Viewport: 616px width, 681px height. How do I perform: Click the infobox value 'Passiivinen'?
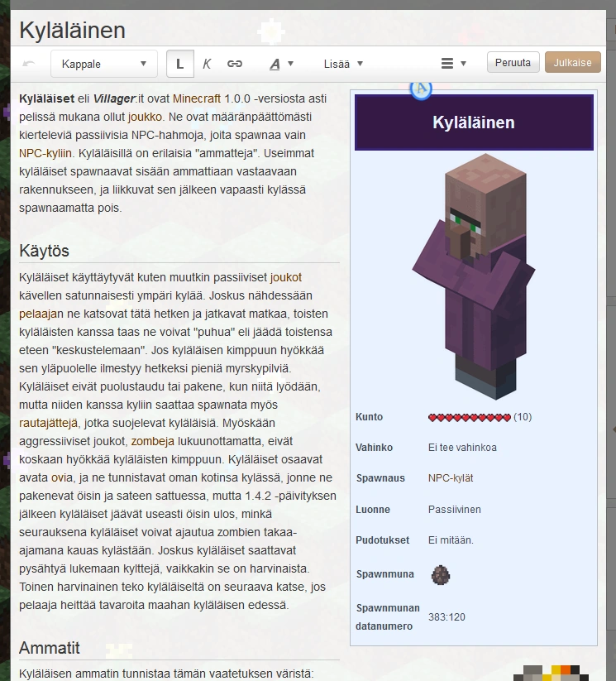[x=455, y=510]
